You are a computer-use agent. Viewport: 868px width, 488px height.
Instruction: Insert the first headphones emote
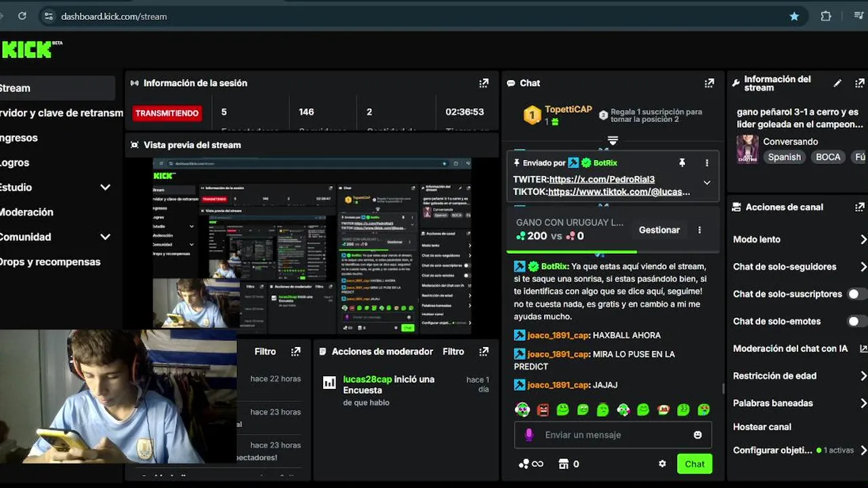click(x=522, y=409)
